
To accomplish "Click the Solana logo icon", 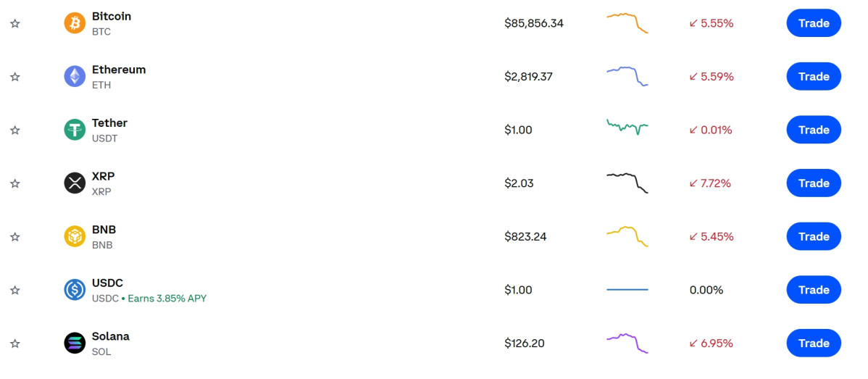I will click(75, 343).
